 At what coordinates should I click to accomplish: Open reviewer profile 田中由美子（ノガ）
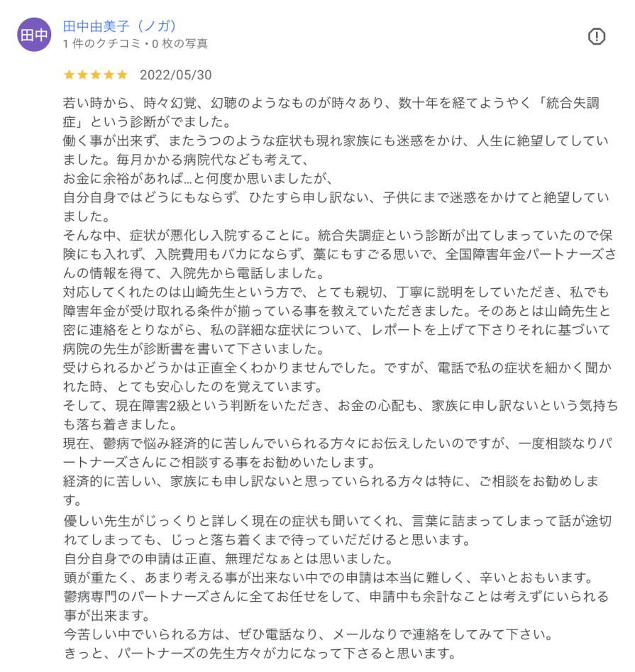pos(119,26)
